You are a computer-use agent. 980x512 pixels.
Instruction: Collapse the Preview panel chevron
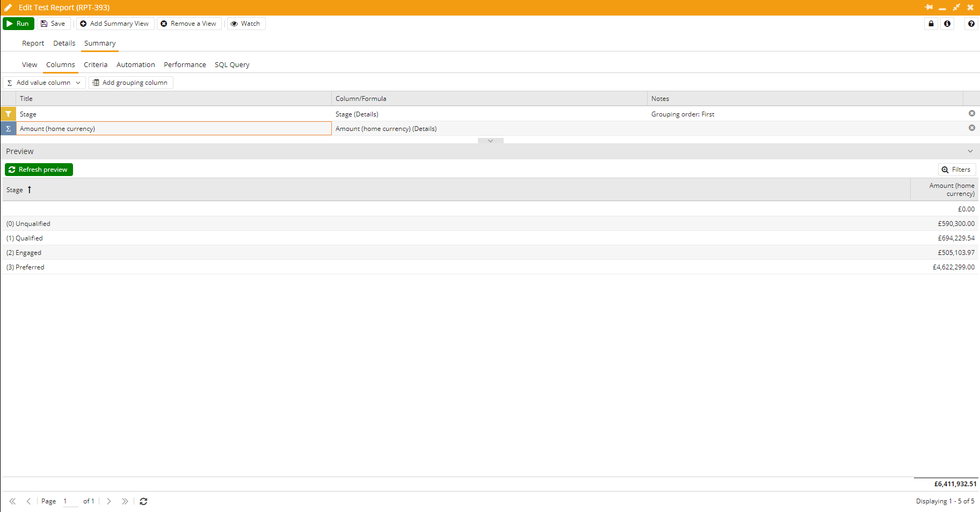coord(970,151)
